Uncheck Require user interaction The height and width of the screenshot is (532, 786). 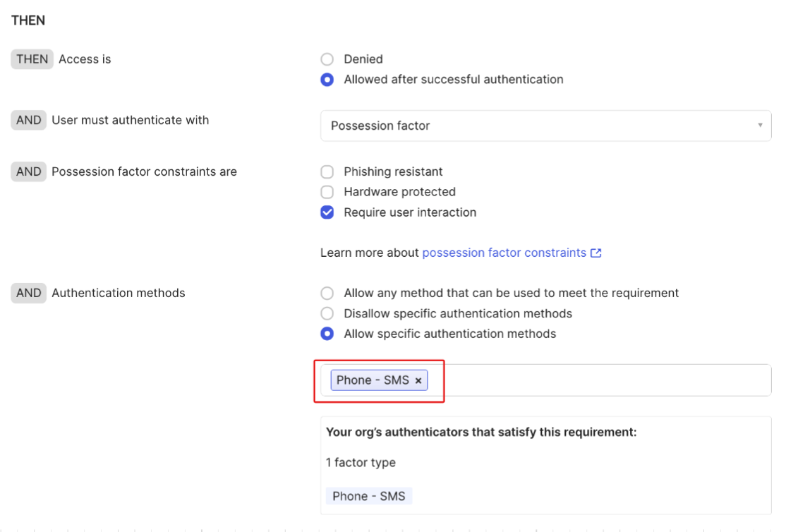(327, 212)
